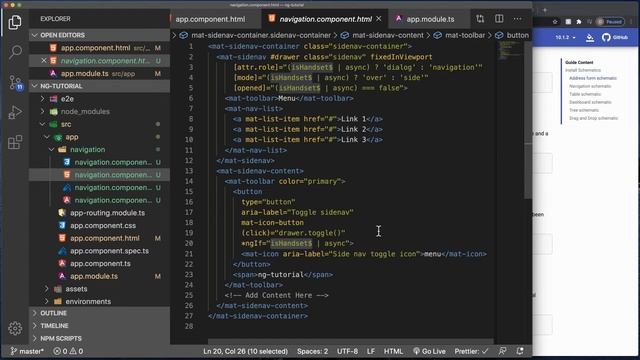Image resolution: width=640 pixels, height=360 pixels.
Task: Collapse the Open Editors section
Action: 100,35
